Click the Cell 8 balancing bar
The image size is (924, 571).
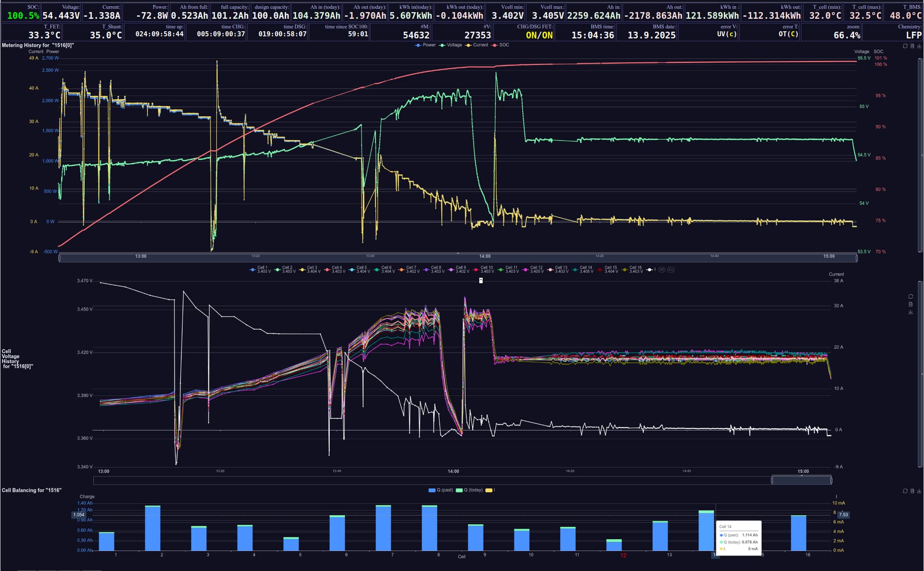click(x=429, y=528)
